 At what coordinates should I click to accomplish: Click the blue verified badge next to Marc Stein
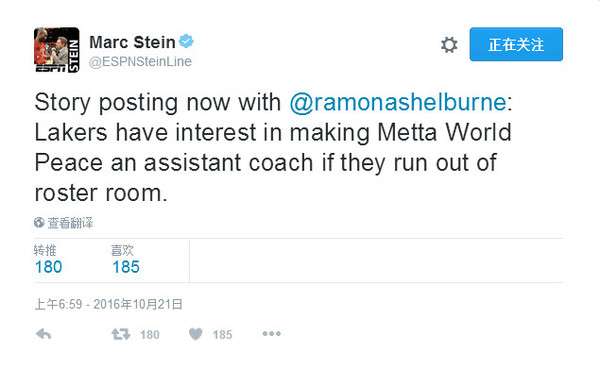tap(186, 41)
